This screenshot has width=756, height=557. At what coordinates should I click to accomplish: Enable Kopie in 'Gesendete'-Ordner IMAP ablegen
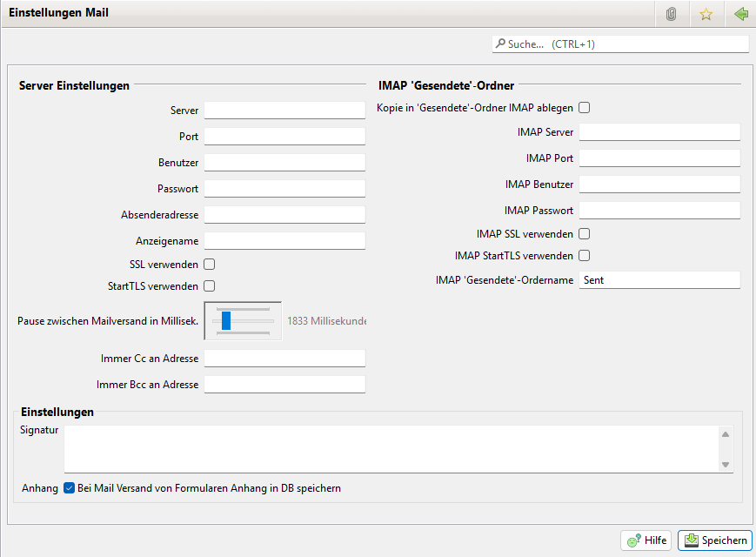pyautogui.click(x=585, y=108)
